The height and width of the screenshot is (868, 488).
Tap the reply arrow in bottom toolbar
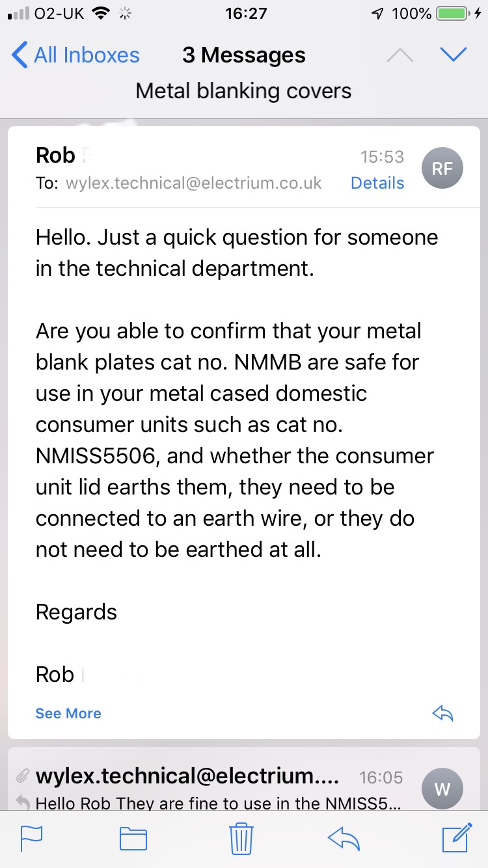coord(344,838)
